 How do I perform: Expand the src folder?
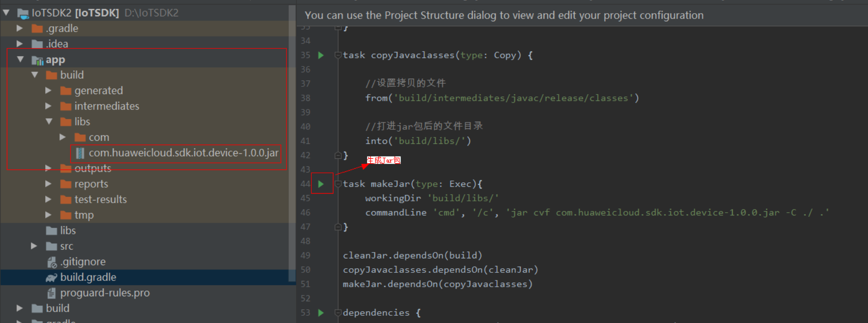pos(34,246)
